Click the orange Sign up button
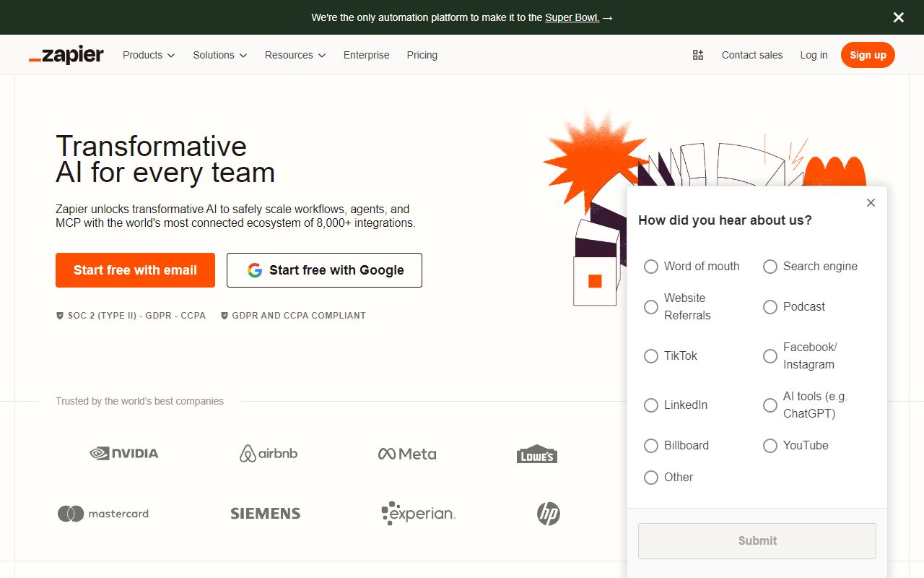Viewport: 924px width, 578px height. (x=868, y=55)
